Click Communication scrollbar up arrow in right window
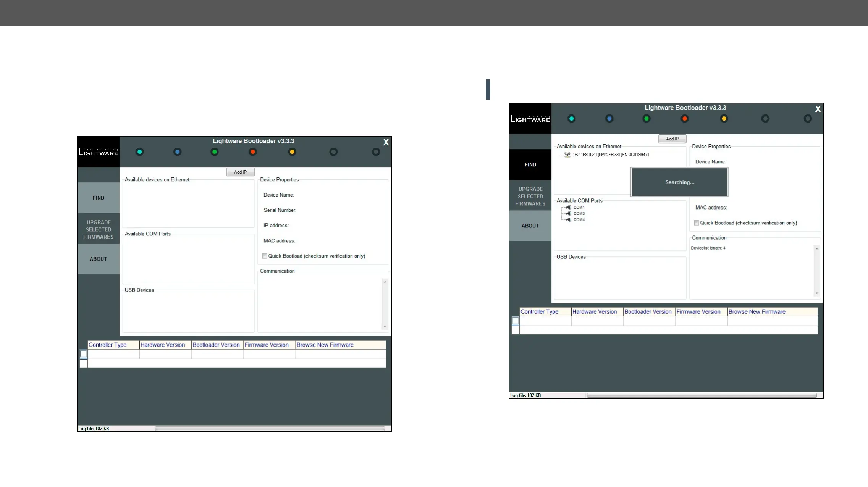868x487 pixels. 817,249
